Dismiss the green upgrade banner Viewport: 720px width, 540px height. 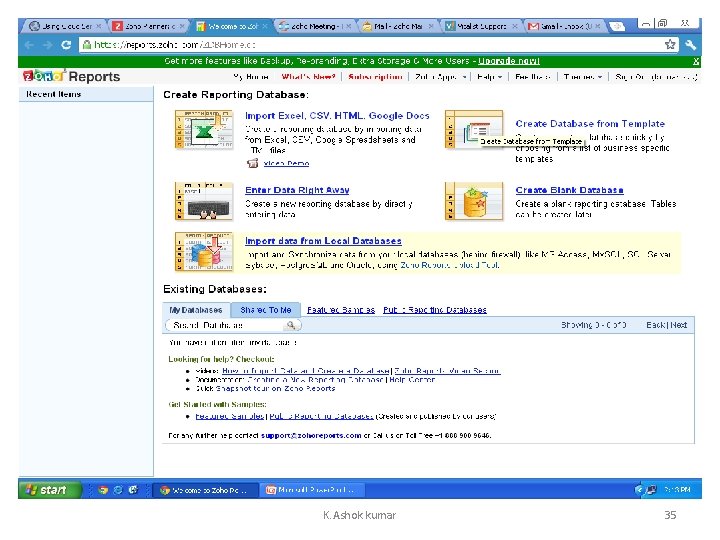pyautogui.click(x=696, y=61)
